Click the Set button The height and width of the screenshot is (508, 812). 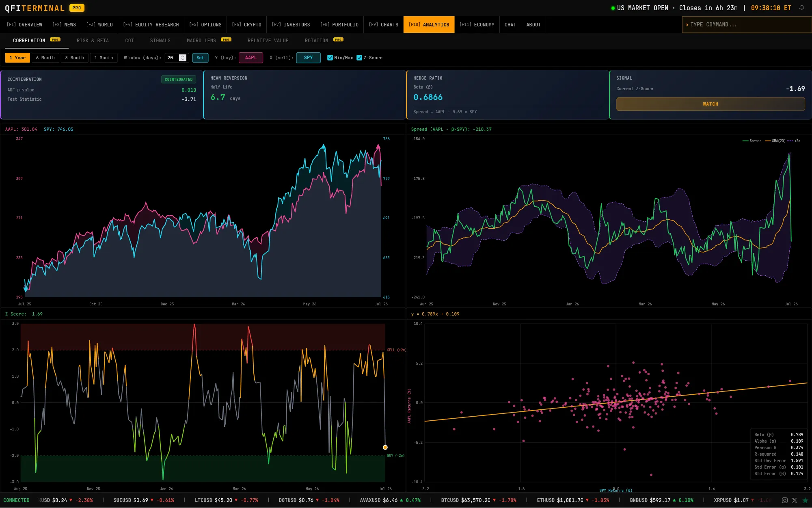200,58
